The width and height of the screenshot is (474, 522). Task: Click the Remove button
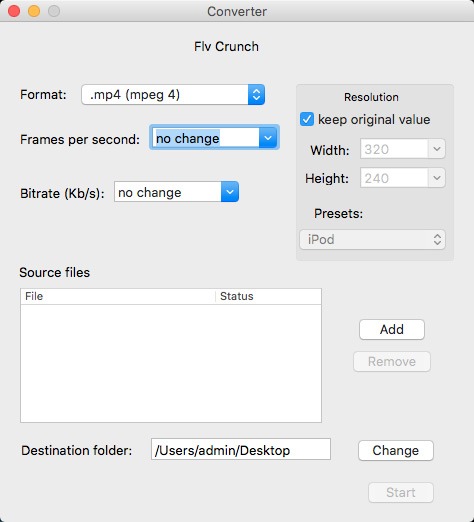click(392, 361)
